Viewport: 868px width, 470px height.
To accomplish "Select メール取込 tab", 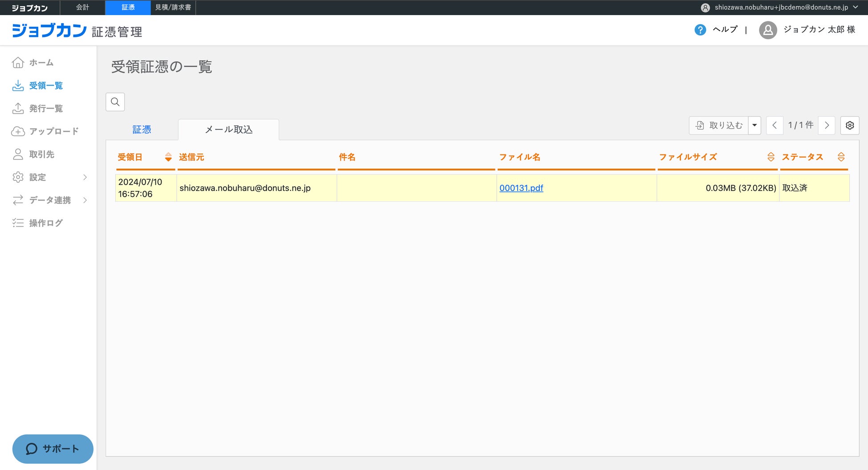I will (229, 130).
